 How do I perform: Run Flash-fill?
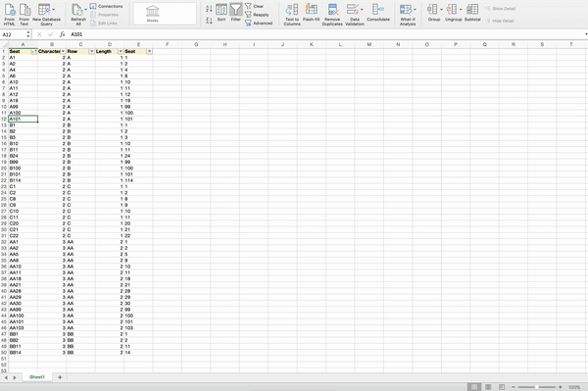point(312,13)
